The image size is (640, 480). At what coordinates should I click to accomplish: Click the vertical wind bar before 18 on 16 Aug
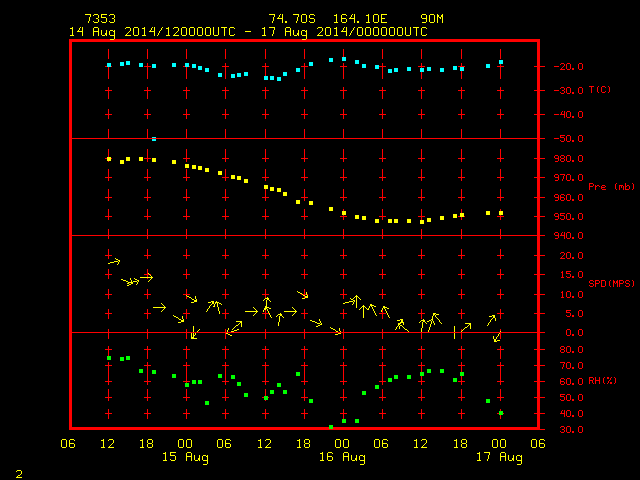tap(454, 332)
